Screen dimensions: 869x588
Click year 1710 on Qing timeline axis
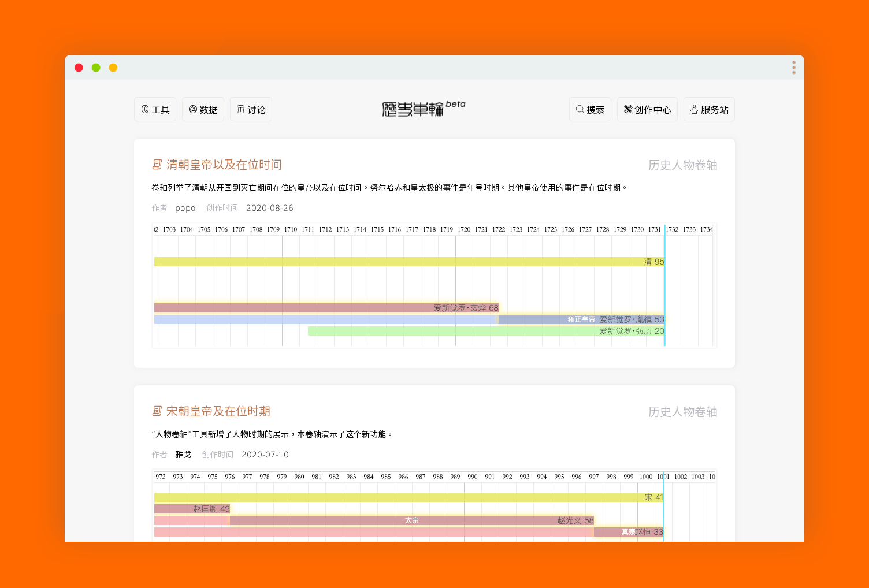click(291, 229)
